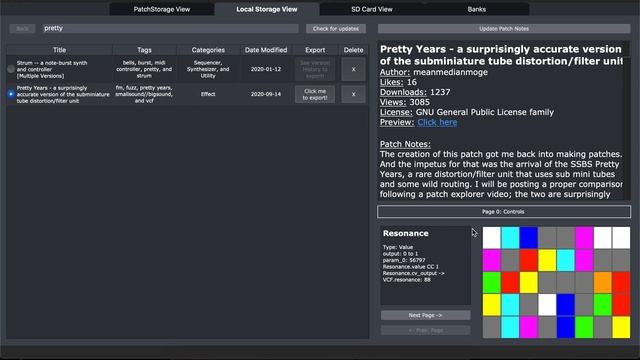
Task: Click the "Patch Notes:" heading
Action: coord(405,144)
